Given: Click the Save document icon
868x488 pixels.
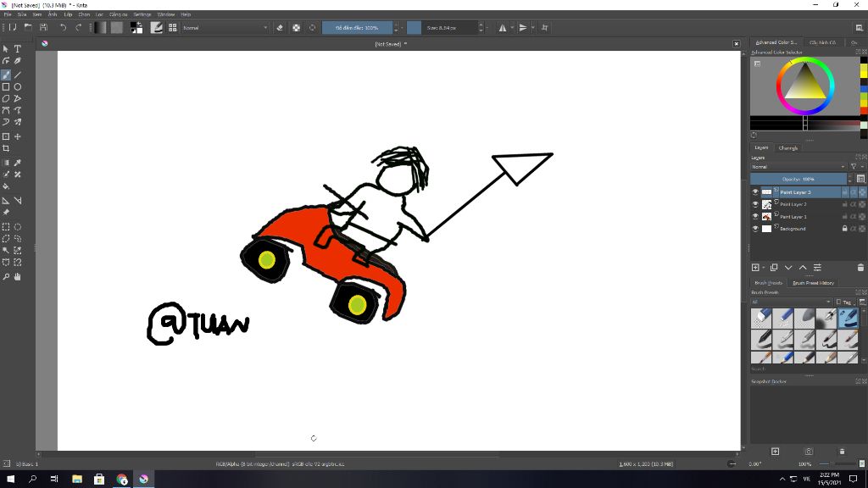Looking at the screenshot, I should point(44,28).
